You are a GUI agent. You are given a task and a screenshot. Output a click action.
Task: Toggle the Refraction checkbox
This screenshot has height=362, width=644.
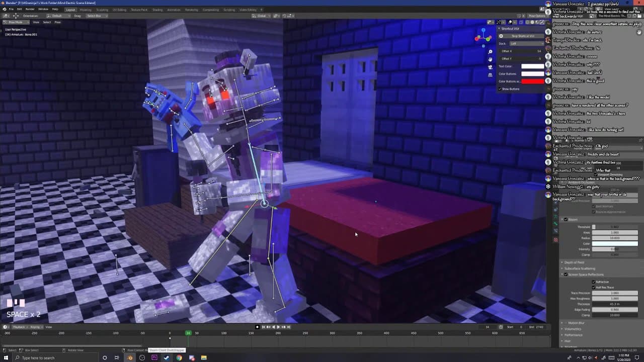[x=594, y=282]
